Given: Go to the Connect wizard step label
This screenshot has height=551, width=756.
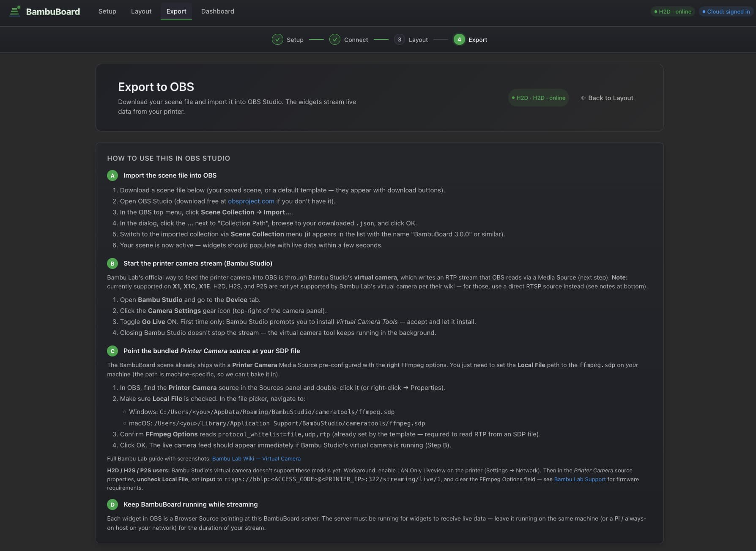Looking at the screenshot, I should coord(356,40).
